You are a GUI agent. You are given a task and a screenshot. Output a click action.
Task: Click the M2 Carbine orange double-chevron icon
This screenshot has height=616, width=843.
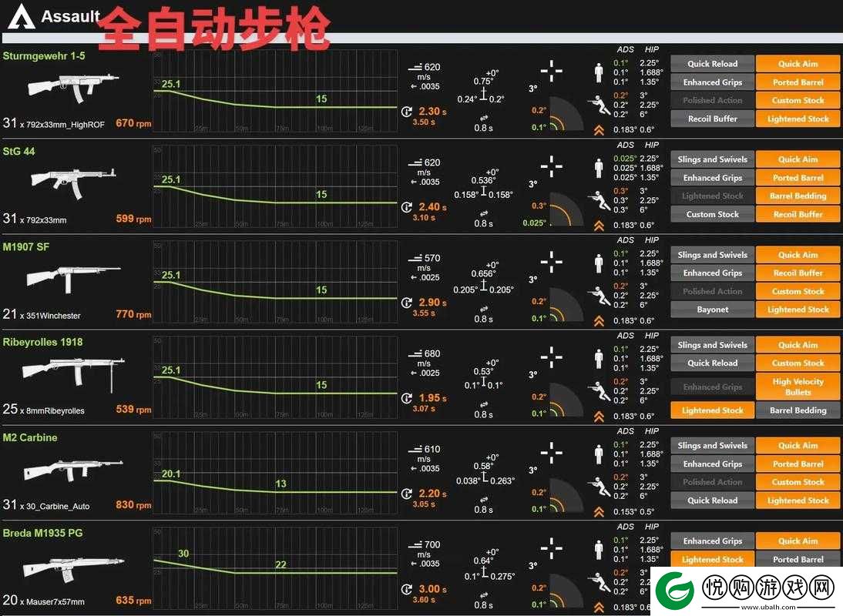(x=599, y=512)
